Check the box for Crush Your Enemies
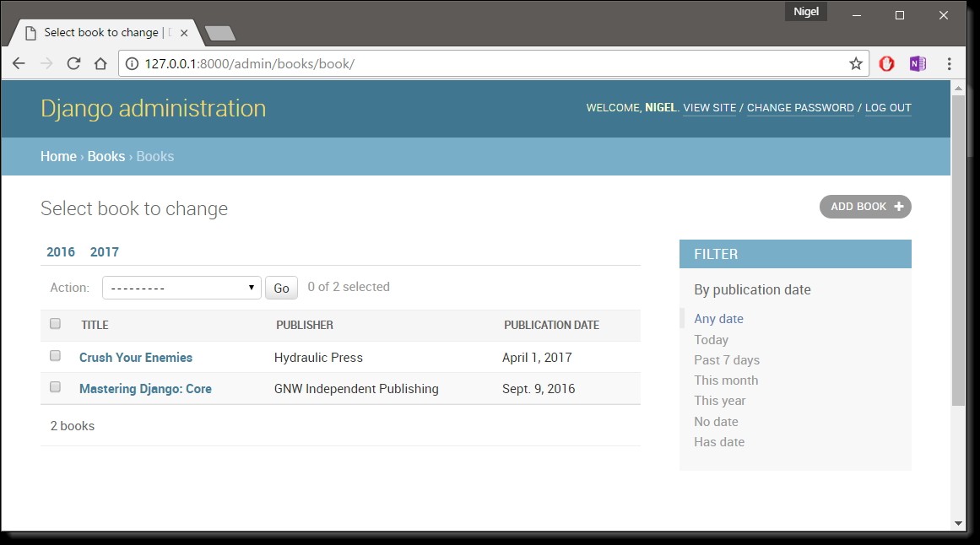 (56, 356)
